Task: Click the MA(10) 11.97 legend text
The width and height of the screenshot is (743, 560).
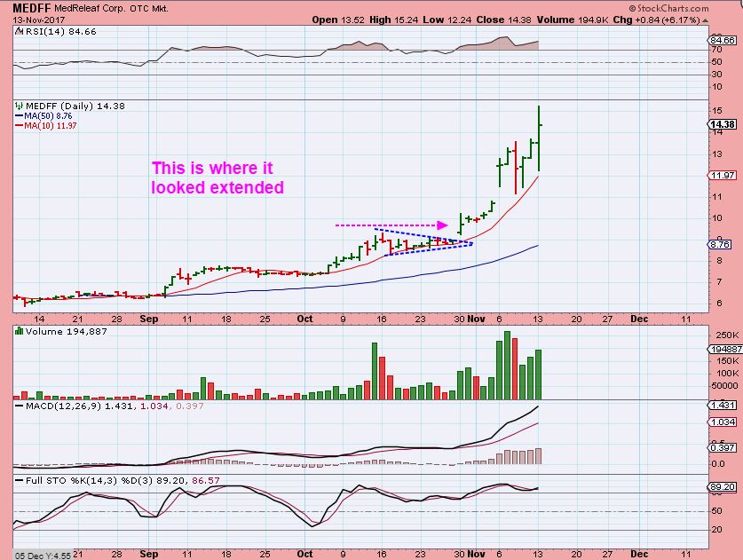Action: (51, 126)
